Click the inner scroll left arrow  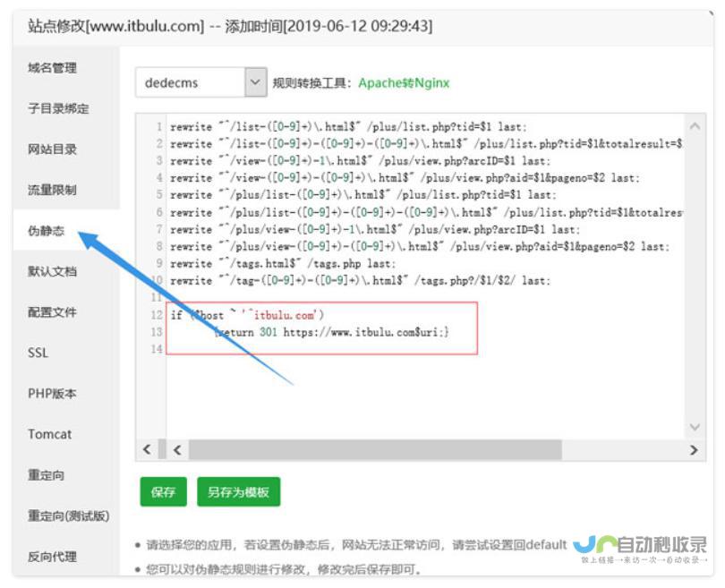point(177,450)
